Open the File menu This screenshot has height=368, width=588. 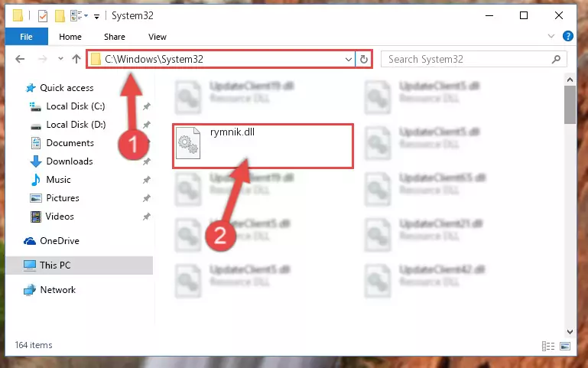click(26, 37)
